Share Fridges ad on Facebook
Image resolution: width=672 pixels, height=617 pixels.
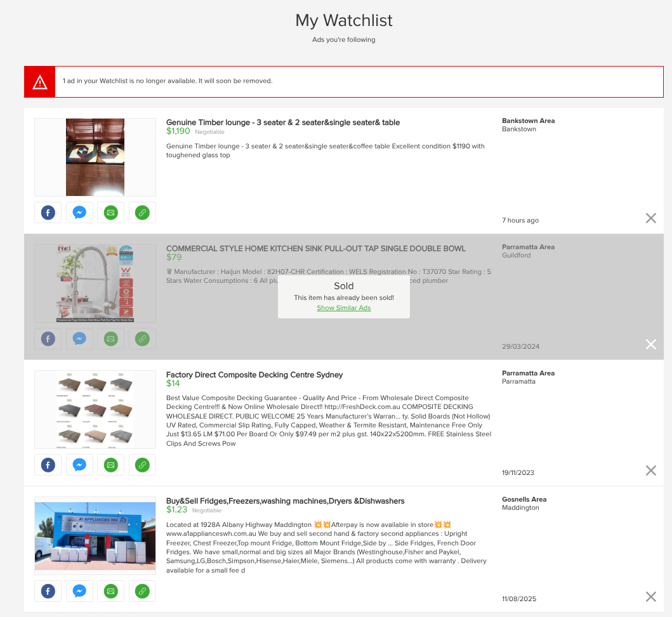coord(48,591)
